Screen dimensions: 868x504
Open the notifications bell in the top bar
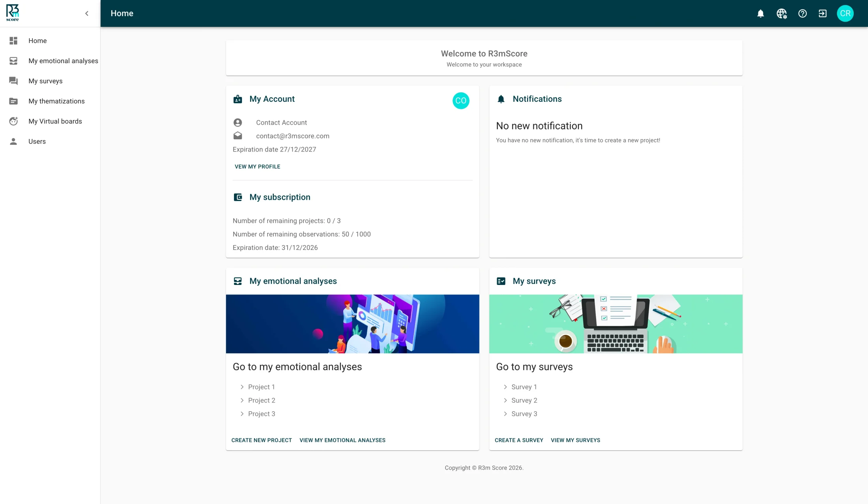point(761,13)
